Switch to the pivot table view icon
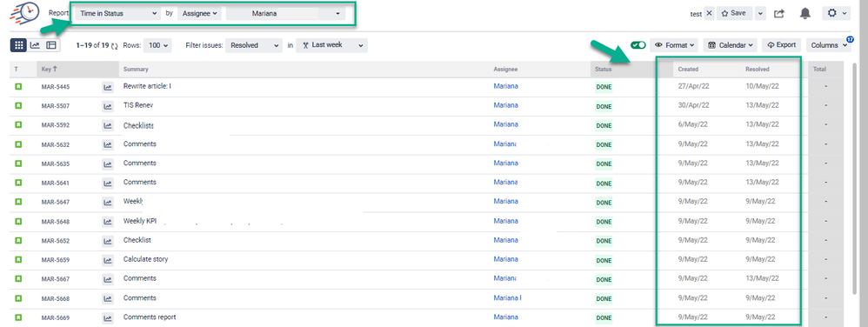Image resolution: width=868 pixels, height=327 pixels. pyautogui.click(x=51, y=45)
